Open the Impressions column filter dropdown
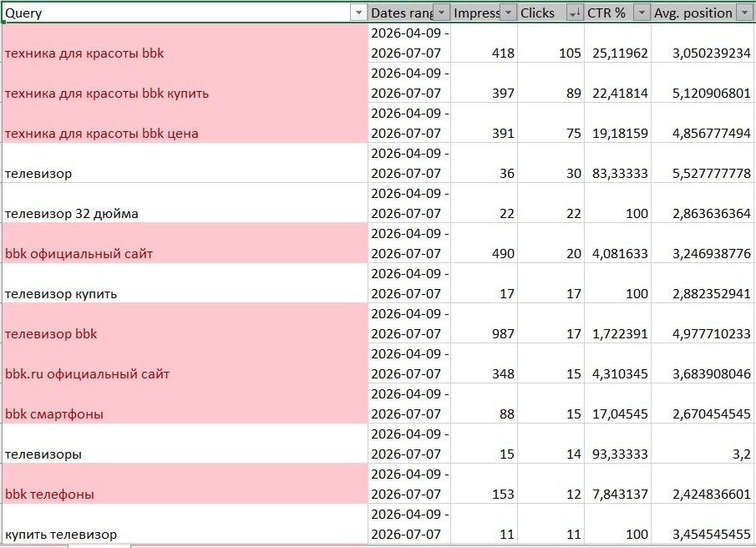This screenshot has height=548, width=756. click(x=508, y=13)
